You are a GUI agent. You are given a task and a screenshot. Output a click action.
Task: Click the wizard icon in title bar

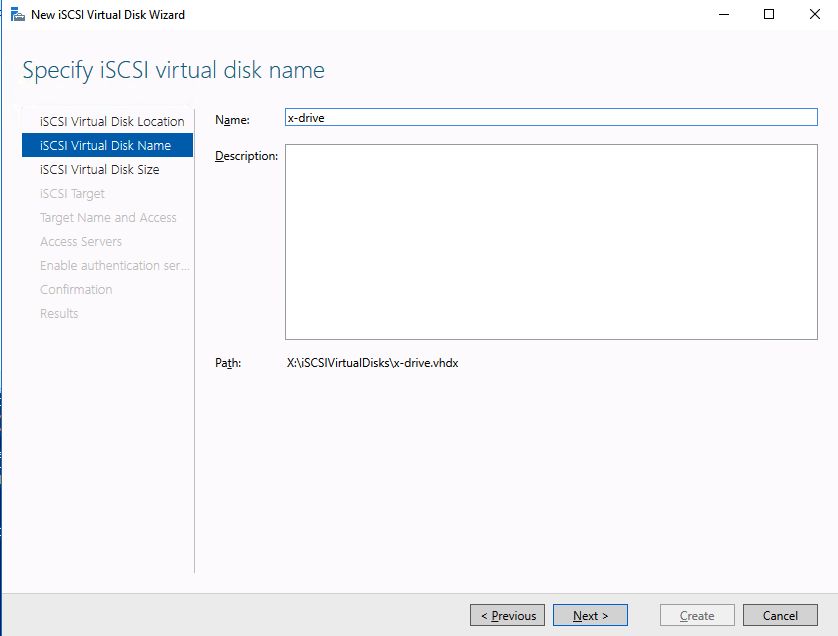point(17,15)
